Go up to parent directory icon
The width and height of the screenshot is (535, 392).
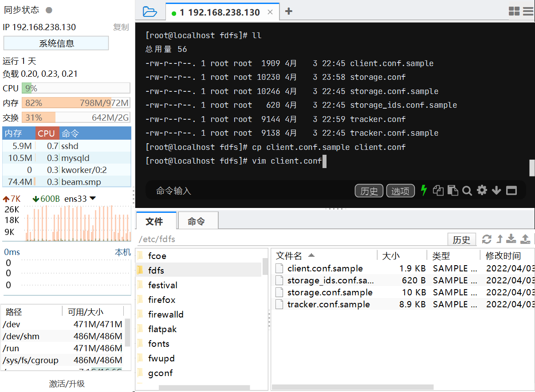tap(500, 239)
